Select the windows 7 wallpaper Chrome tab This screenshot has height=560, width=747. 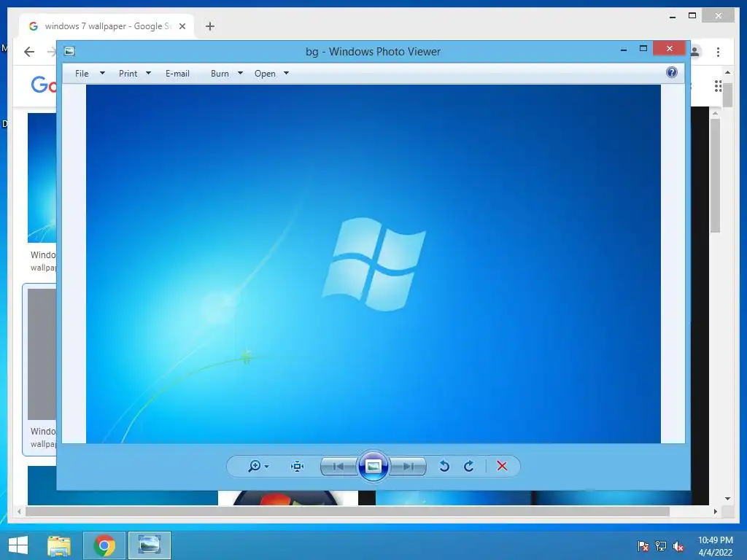(107, 26)
